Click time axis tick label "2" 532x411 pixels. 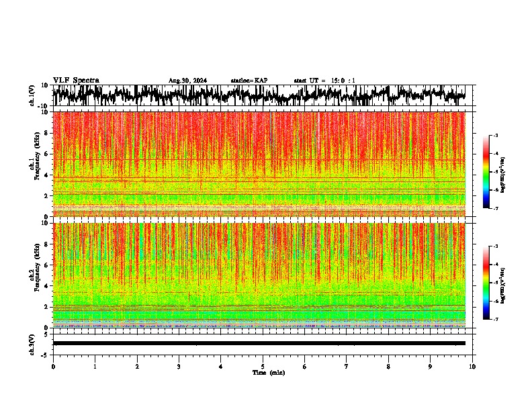(137, 367)
